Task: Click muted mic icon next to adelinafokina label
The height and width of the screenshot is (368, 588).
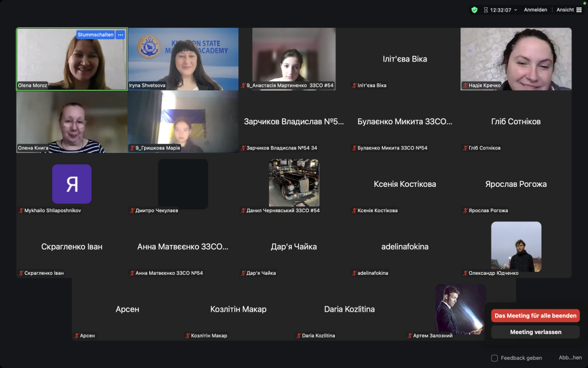Action: (x=354, y=273)
